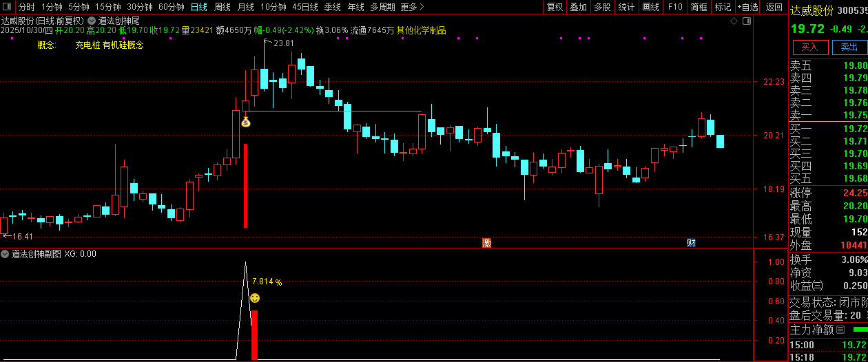Click the 有机硅概念 concept link

(x=123, y=45)
